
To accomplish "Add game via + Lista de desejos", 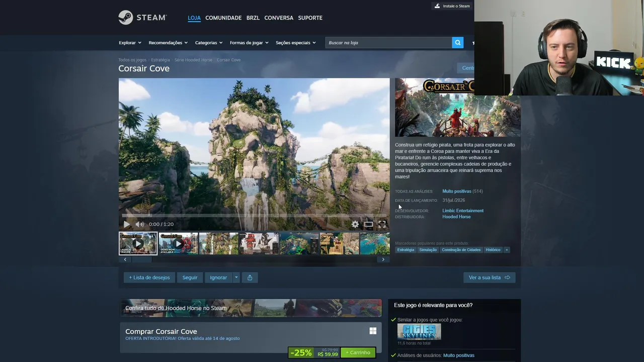I will pos(149,278).
